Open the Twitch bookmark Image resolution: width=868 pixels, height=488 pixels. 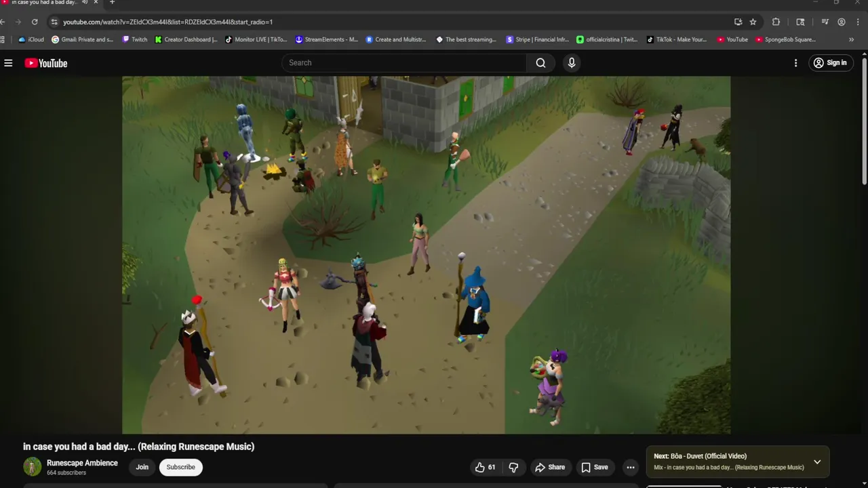tap(134, 39)
